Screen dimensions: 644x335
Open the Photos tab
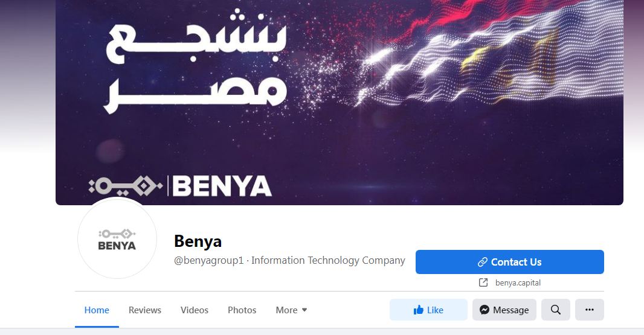242,310
